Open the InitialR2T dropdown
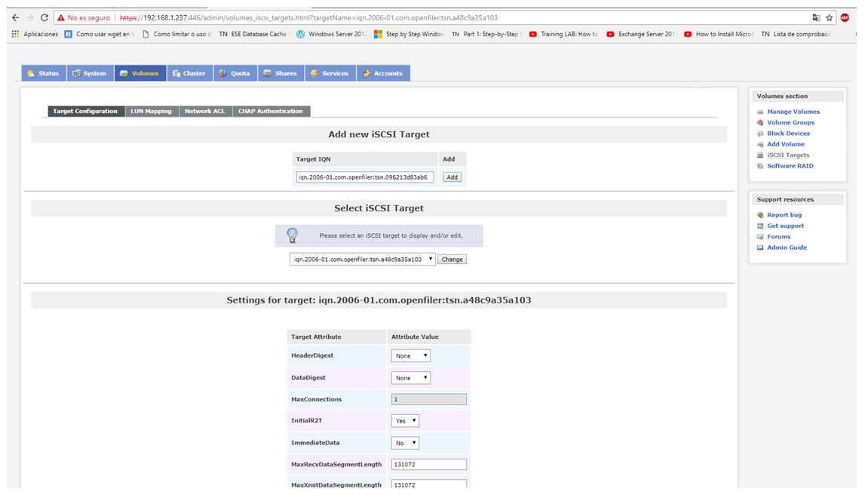 tap(405, 421)
